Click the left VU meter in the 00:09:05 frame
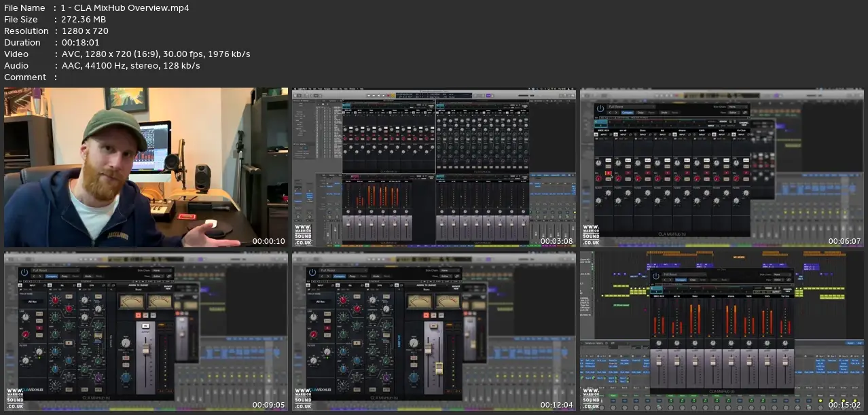The height and width of the screenshot is (415, 868). click(132, 301)
